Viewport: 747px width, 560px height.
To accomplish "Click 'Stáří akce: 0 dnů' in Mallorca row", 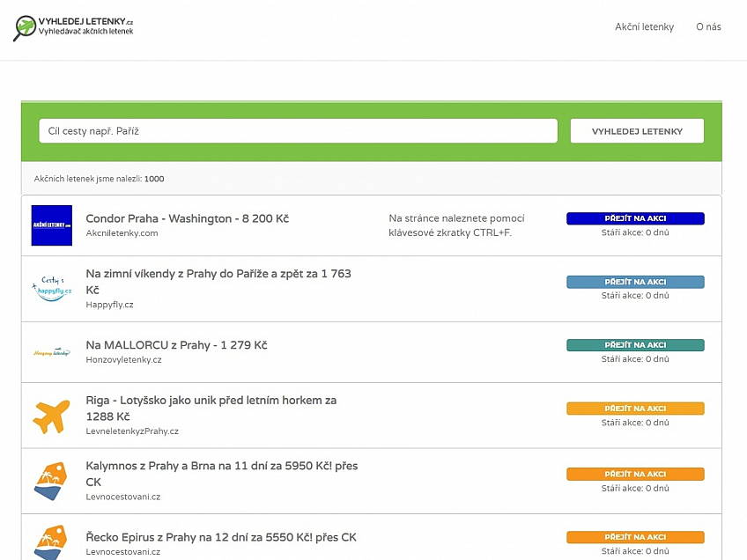I will pyautogui.click(x=635, y=359).
